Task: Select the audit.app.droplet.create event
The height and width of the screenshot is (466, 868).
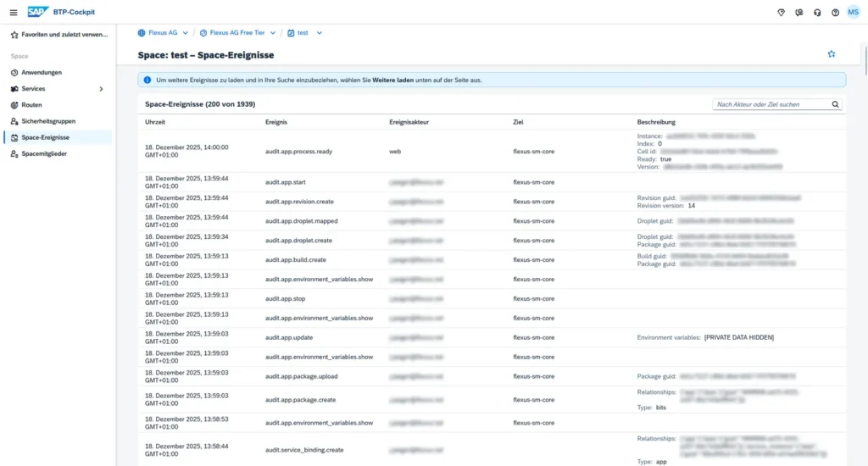Action: [298, 240]
